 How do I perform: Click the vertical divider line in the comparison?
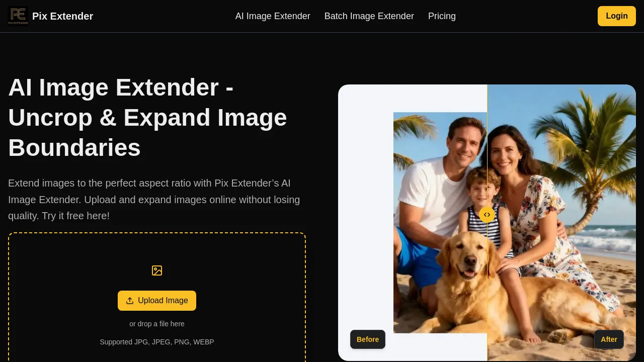pos(487,151)
